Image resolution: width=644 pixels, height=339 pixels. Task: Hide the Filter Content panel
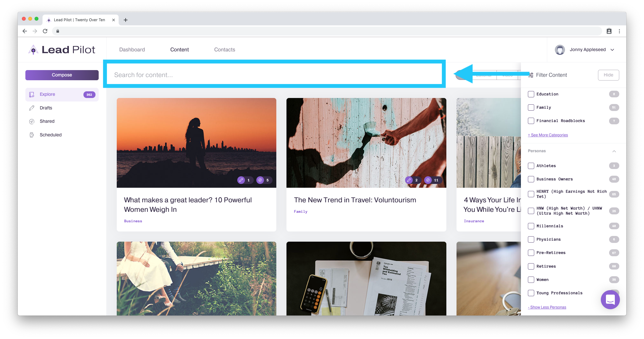(608, 75)
